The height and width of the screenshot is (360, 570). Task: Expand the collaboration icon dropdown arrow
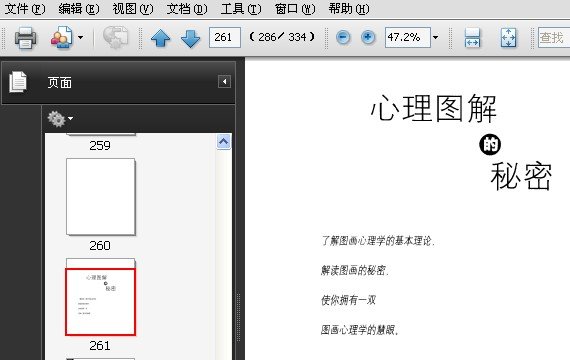click(x=80, y=37)
